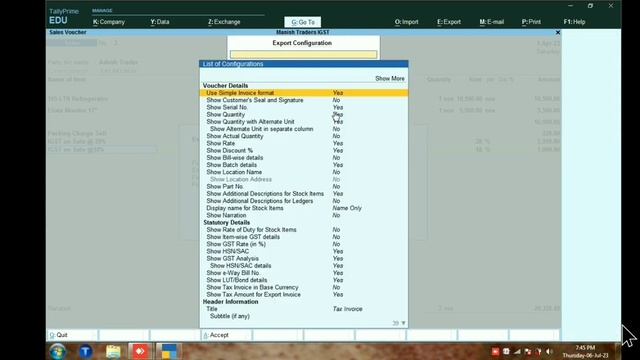640x360 pixels.
Task: Select Show HSN/SAC option
Action: tap(304, 251)
